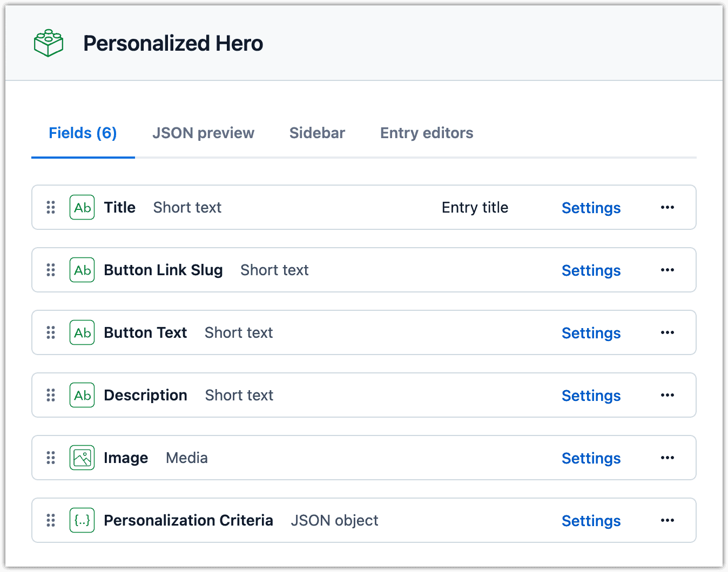Switch to the Entry editors tab
The image size is (728, 572).
click(x=426, y=133)
